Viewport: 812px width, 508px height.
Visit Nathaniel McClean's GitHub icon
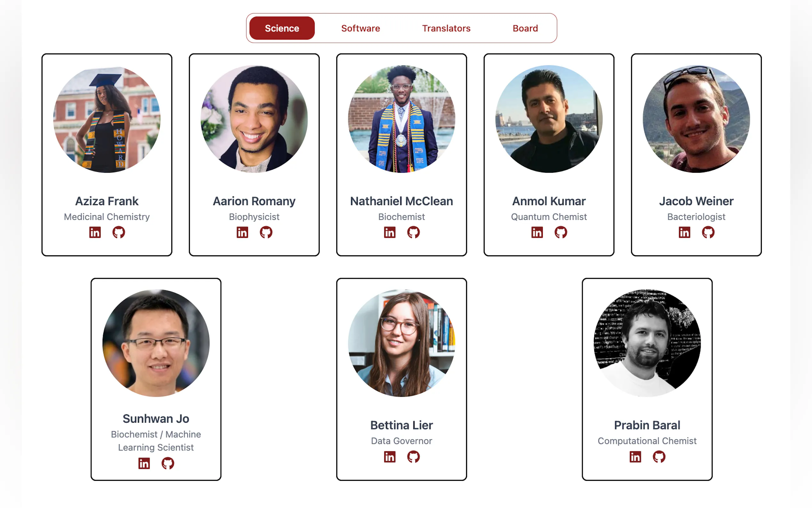click(x=413, y=232)
